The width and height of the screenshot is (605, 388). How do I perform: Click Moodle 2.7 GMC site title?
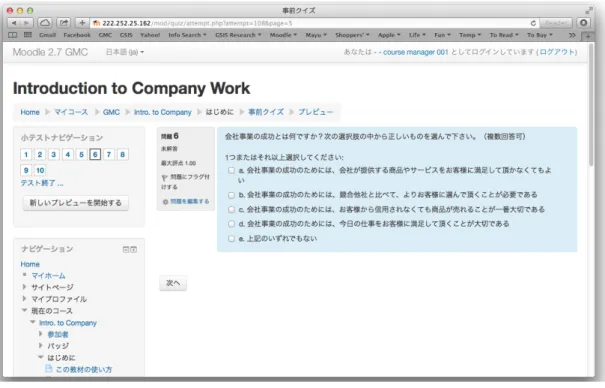pyautogui.click(x=50, y=52)
